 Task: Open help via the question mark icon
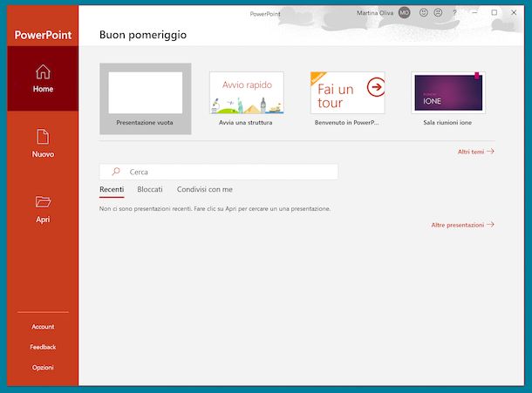click(x=454, y=13)
